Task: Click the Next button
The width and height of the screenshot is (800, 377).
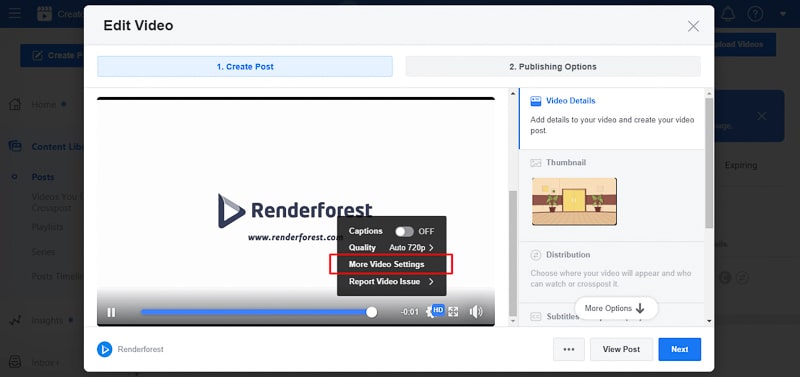Action: (680, 349)
